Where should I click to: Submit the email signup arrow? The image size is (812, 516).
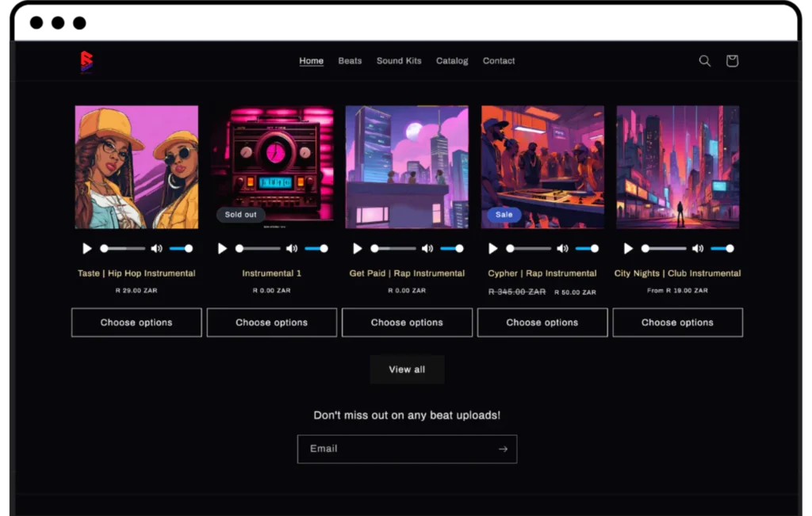click(503, 449)
